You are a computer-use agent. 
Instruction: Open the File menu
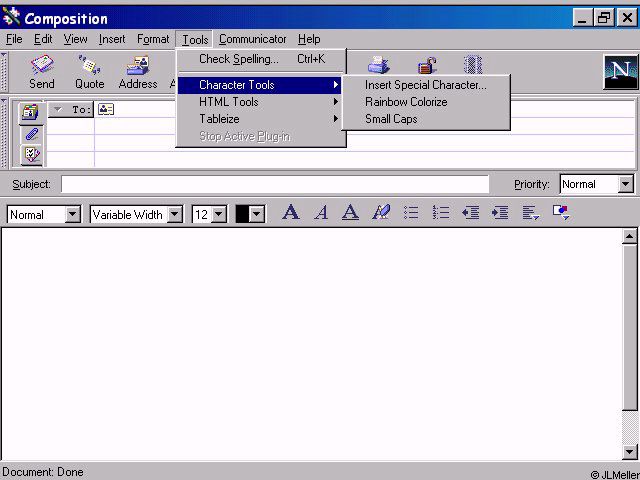click(14, 39)
